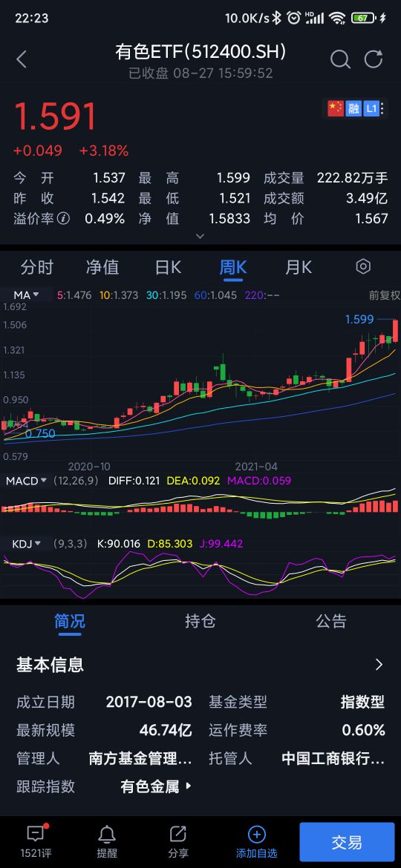Image resolution: width=401 pixels, height=868 pixels.
Task: Tap the MA 60:1.045 value
Action: point(214,295)
